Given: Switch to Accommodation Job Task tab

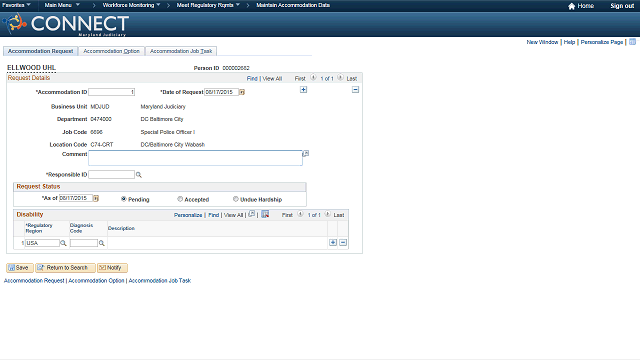Looking at the screenshot, I should (181, 51).
